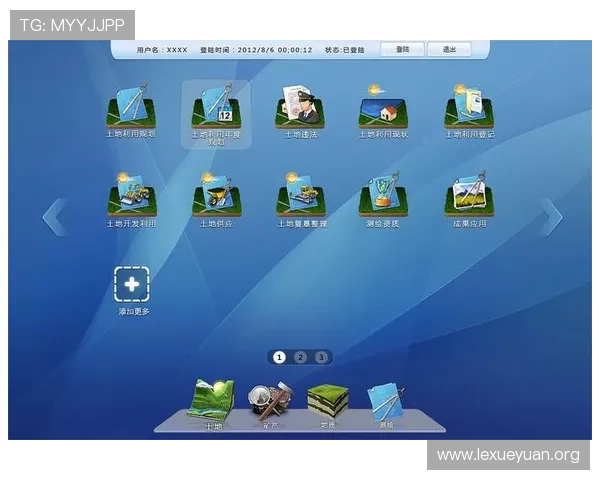The image size is (600, 480).
Task: Switch to page 2 indicator dot
Action: (x=300, y=357)
